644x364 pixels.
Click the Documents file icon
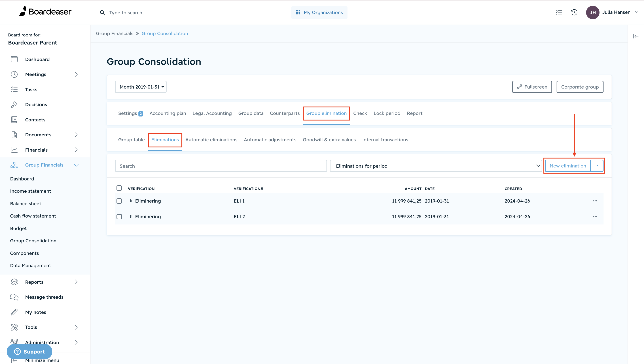click(x=14, y=135)
